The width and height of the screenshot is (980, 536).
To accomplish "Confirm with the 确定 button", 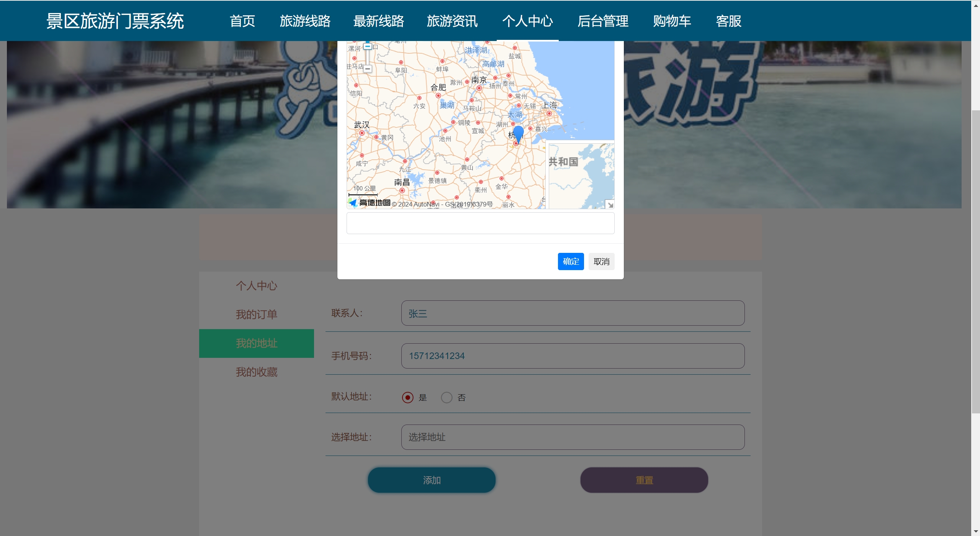I will [x=571, y=261].
